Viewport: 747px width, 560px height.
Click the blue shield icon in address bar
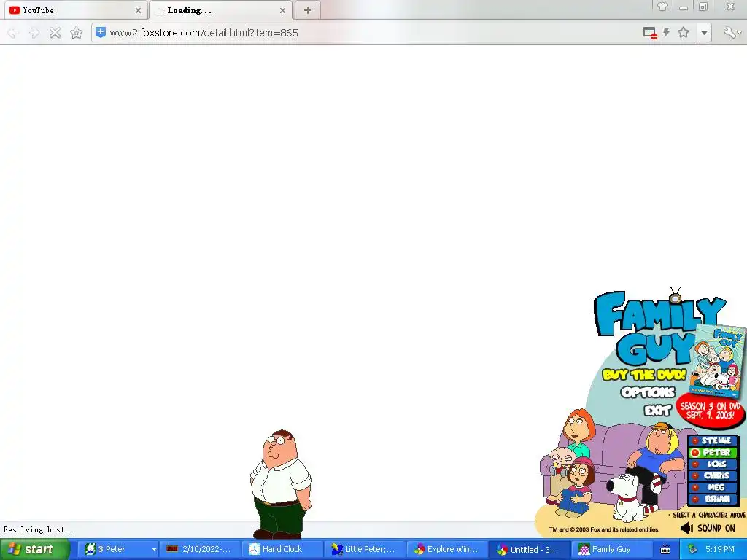[x=101, y=32]
